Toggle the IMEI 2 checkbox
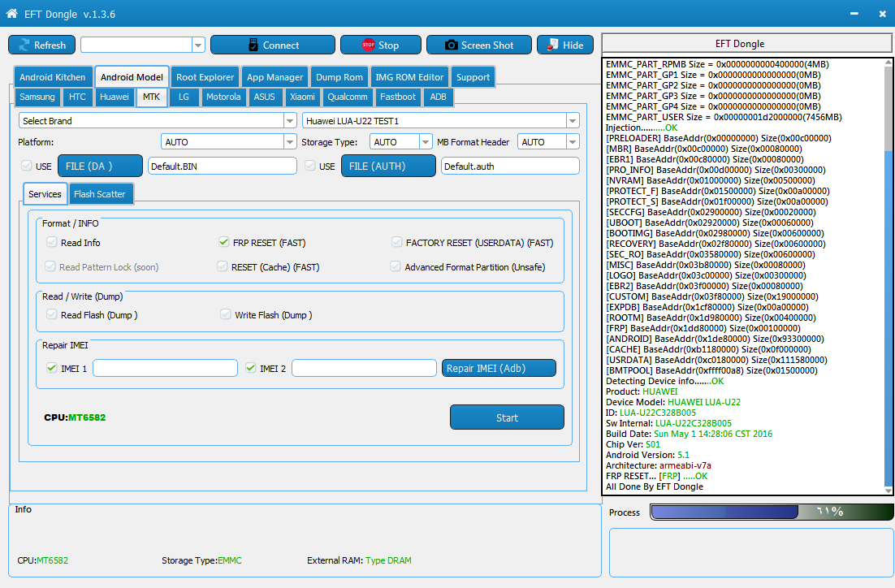The height and width of the screenshot is (588, 895). click(251, 368)
